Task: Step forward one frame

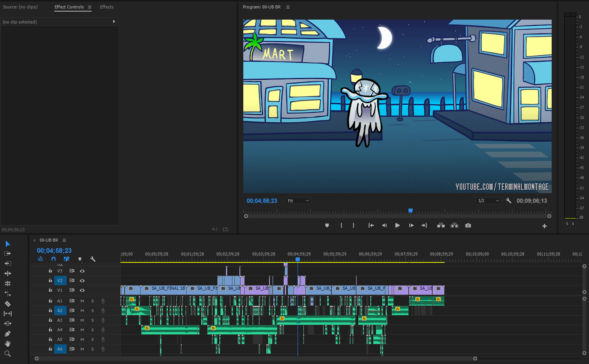Action: pos(411,225)
